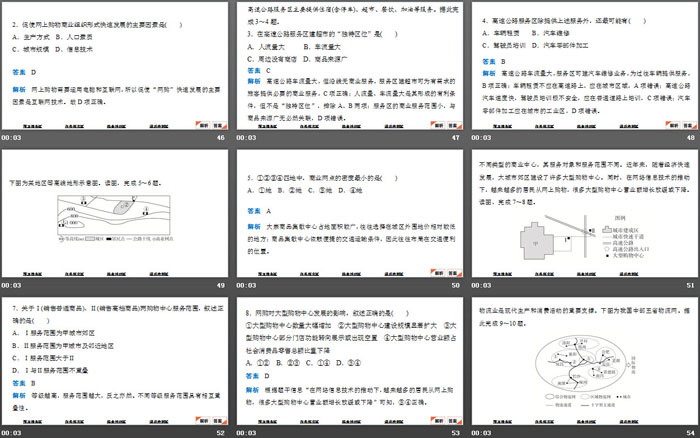The height and width of the screenshot is (438, 700).
Task: Click the 答案 button on slide 53
Action: (x=454, y=421)
